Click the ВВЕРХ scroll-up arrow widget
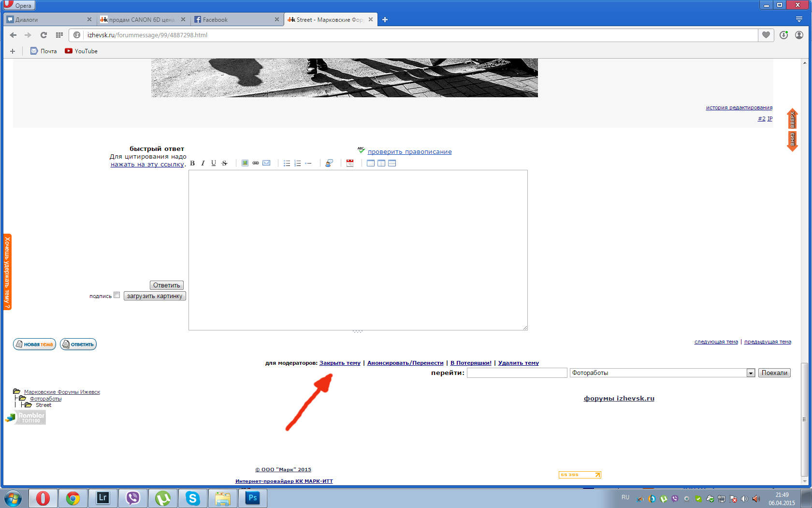Viewport: 812px width, 508px height. click(792, 119)
